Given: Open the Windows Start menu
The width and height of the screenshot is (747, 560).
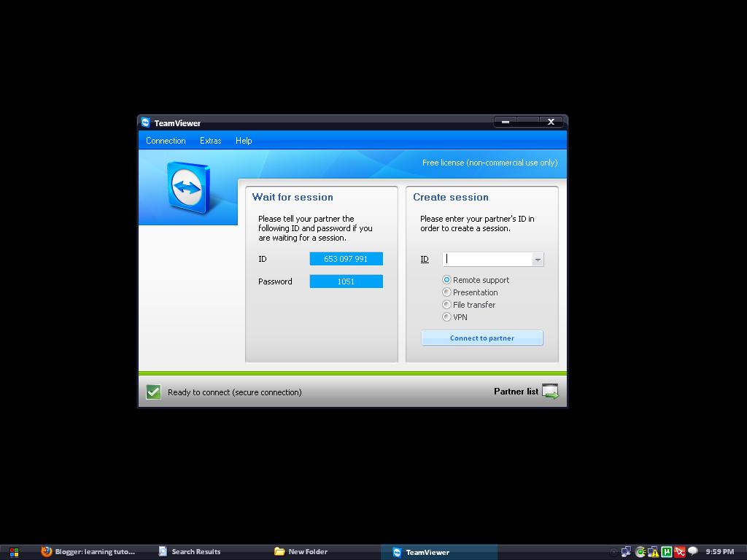Looking at the screenshot, I should [15, 553].
